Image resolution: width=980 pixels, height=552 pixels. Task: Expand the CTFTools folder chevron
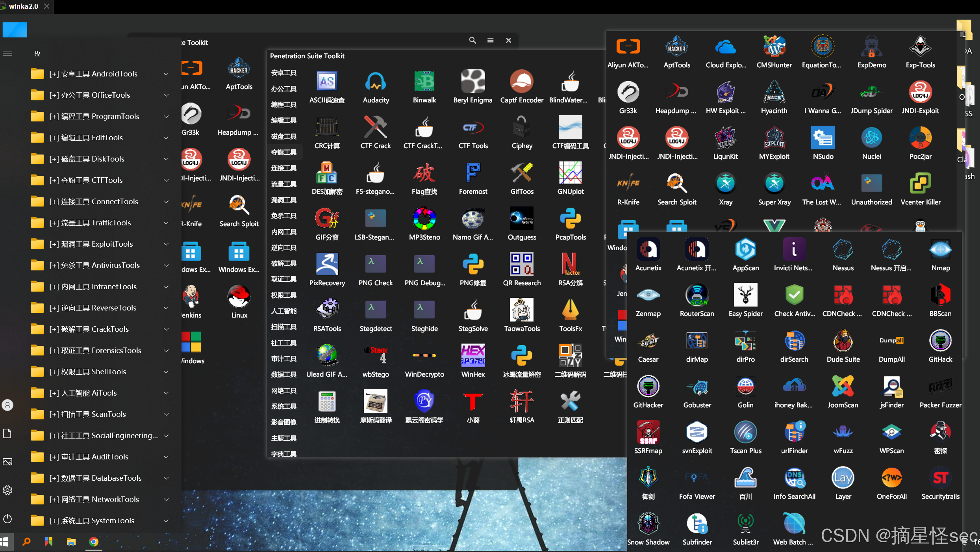[166, 180]
